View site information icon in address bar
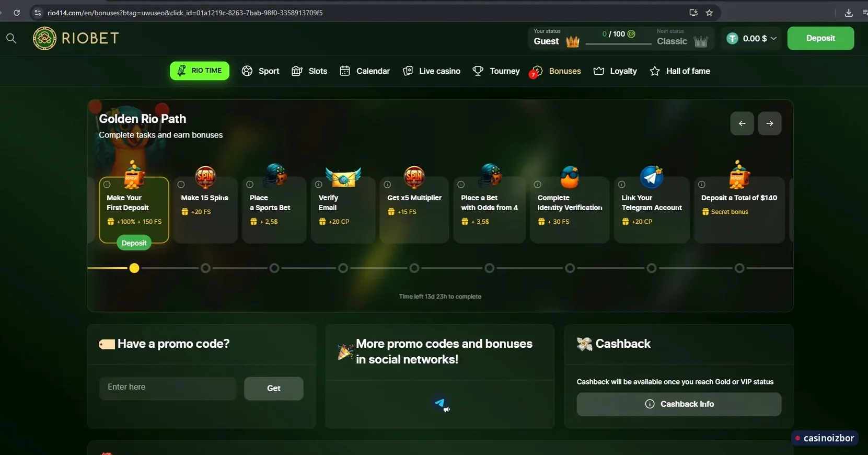The width and height of the screenshot is (868, 455). [38, 13]
